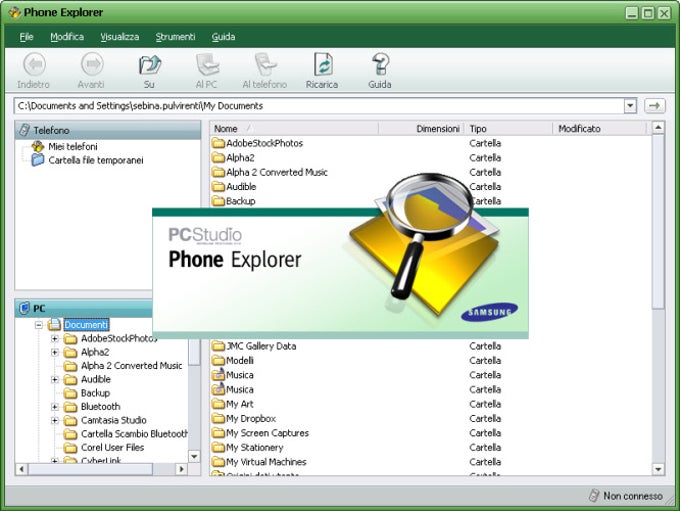
Task: Click the Ricarica reload icon
Action: click(323, 65)
